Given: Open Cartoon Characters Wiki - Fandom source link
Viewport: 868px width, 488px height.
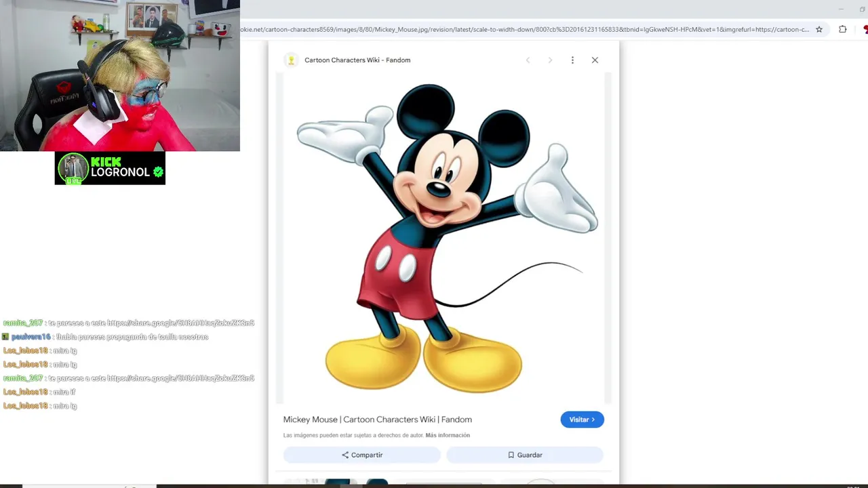Looking at the screenshot, I should pos(357,60).
